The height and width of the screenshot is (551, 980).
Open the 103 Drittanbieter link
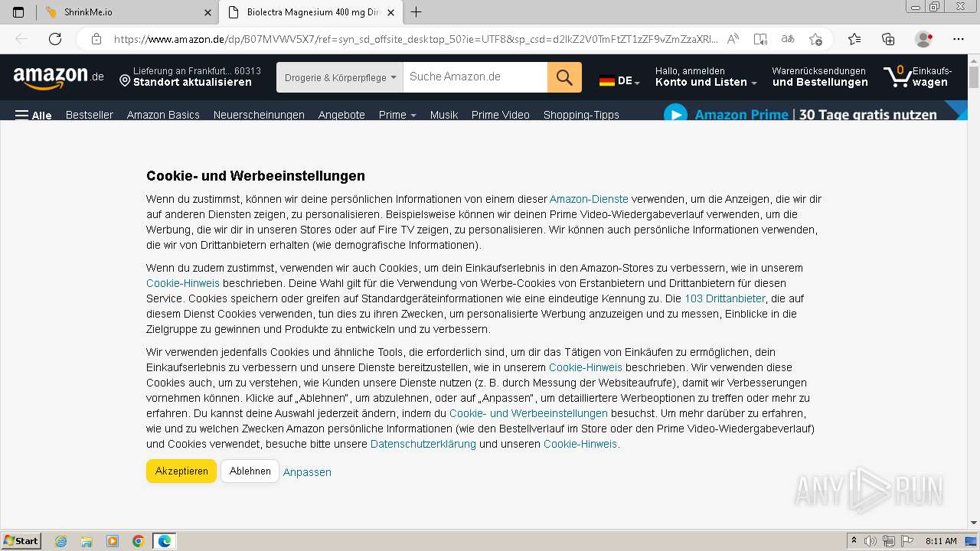[x=724, y=298]
